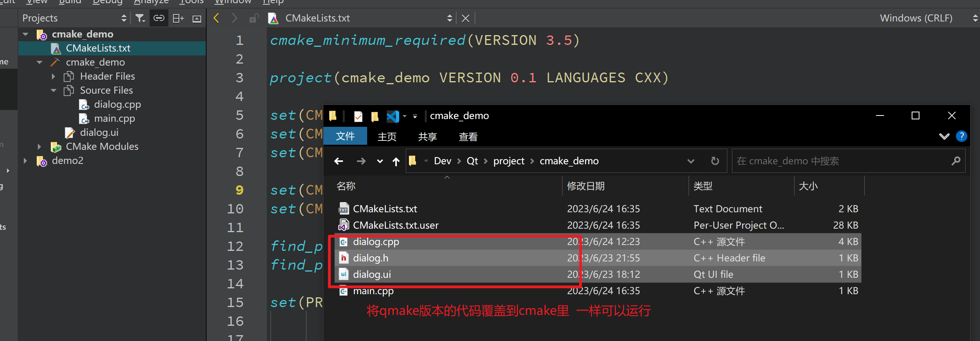This screenshot has width=980, height=341.
Task: Select dialog.ui file in Explorer list
Action: (598, 274)
